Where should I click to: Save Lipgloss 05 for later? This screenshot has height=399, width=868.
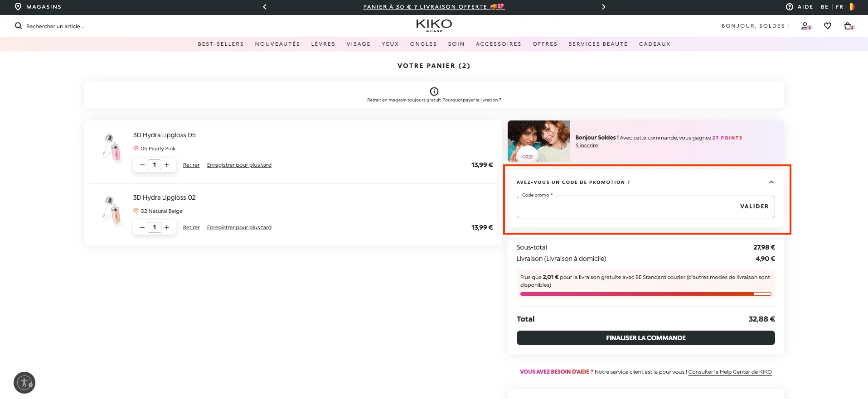(x=239, y=165)
